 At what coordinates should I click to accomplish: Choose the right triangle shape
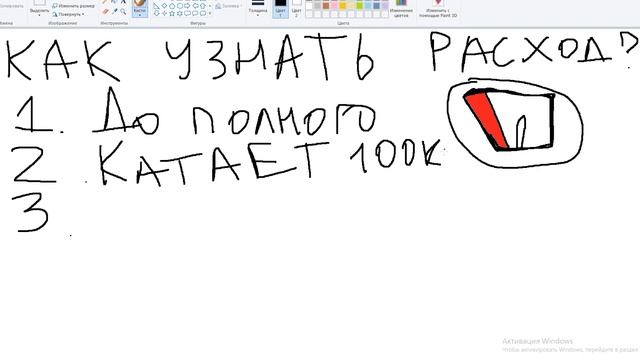click(x=156, y=6)
